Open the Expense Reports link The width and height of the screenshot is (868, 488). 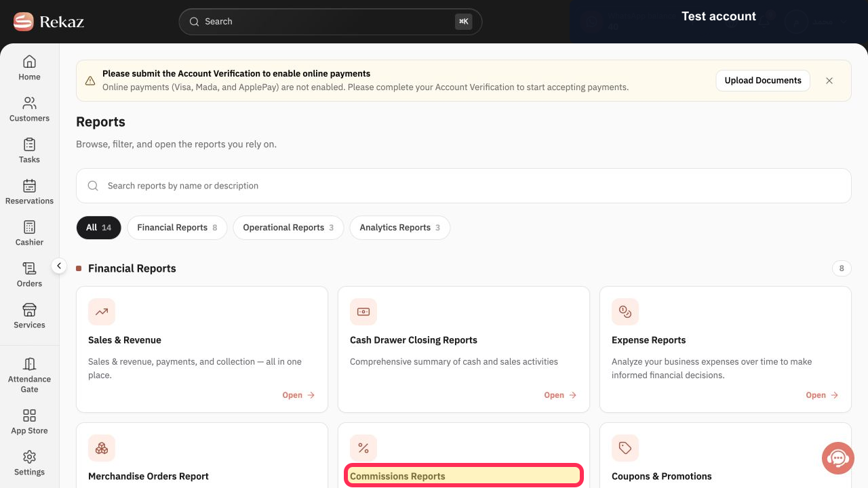click(x=823, y=395)
